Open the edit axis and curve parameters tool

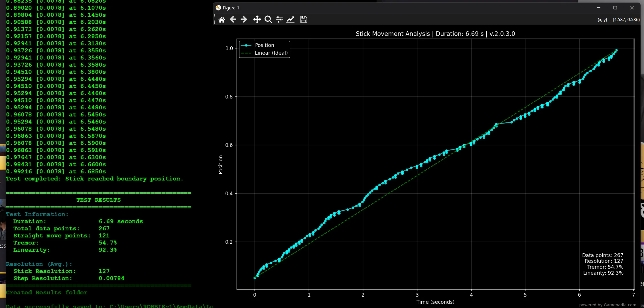tap(290, 19)
